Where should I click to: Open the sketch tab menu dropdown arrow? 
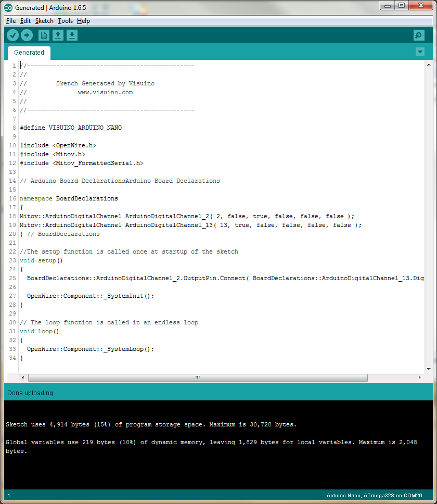tap(420, 52)
